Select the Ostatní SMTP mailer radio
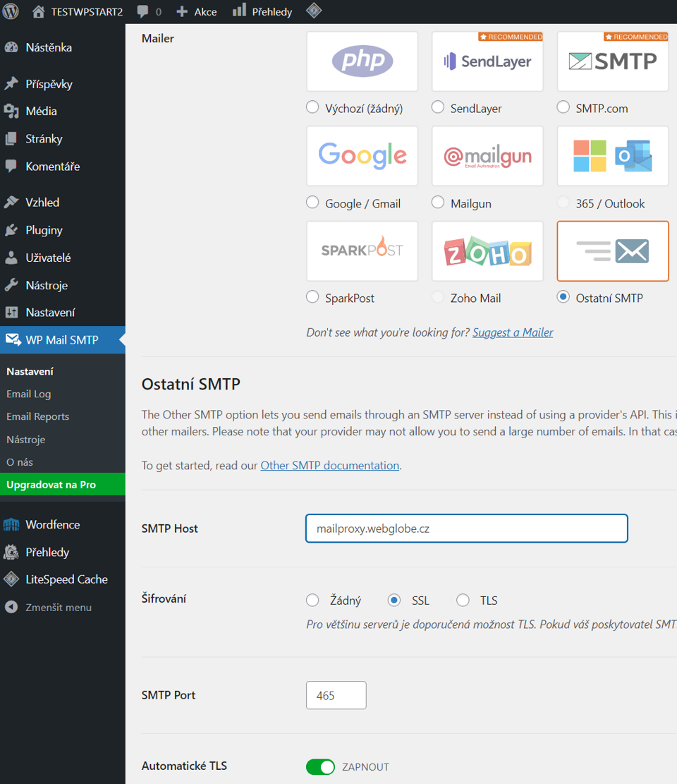The width and height of the screenshot is (677, 784). (x=563, y=297)
